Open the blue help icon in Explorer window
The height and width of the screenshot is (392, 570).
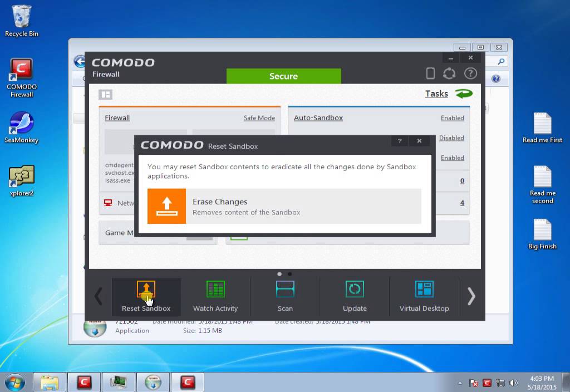[x=495, y=79]
